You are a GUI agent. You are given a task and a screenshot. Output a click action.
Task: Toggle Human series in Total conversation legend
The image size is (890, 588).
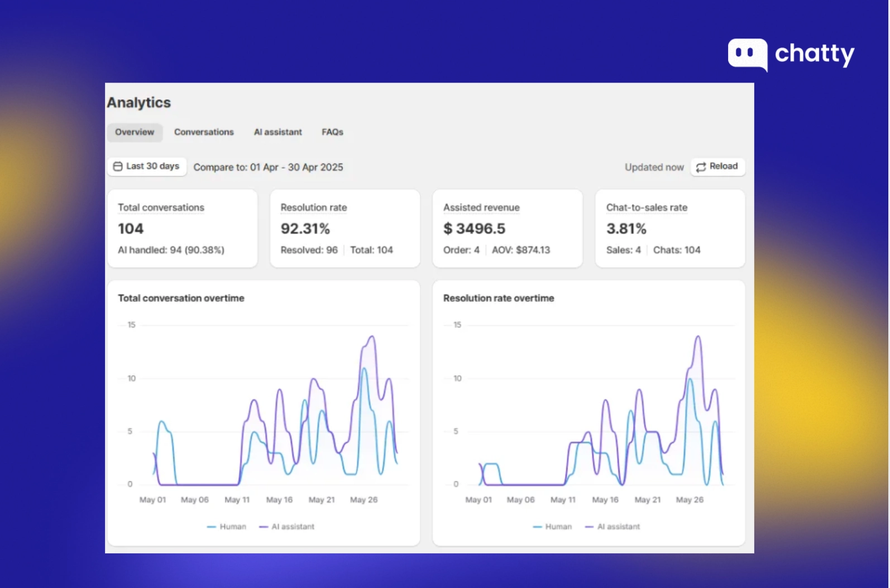[227, 527]
